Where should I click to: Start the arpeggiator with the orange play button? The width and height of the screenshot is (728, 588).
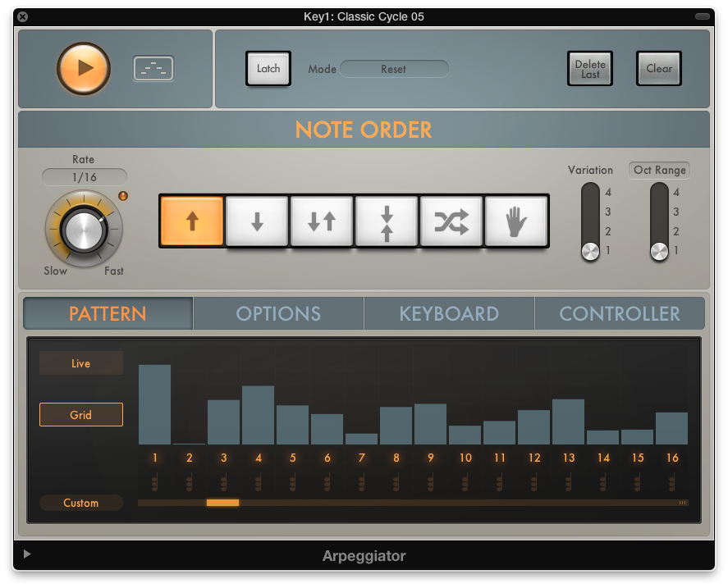click(x=84, y=69)
